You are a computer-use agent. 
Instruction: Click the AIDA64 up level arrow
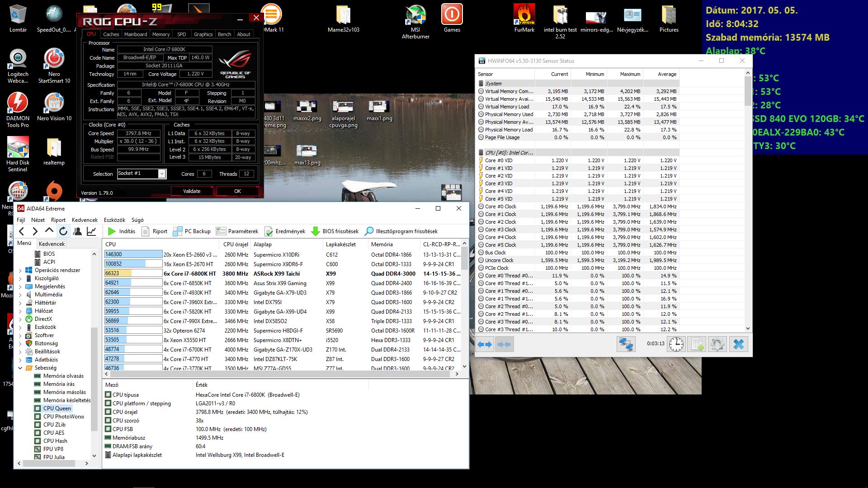[49, 231]
